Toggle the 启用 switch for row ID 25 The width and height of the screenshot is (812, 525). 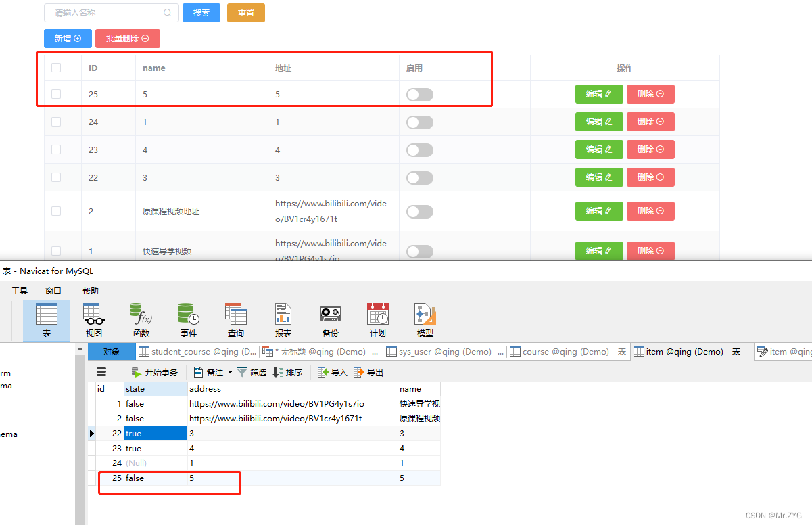pos(419,94)
